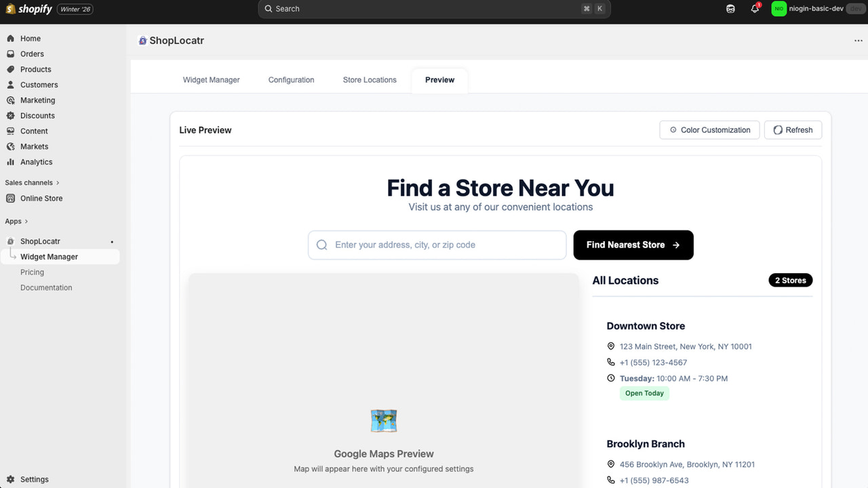Image resolution: width=868 pixels, height=488 pixels.
Task: Select the Products tag icon
Action: [10, 69]
